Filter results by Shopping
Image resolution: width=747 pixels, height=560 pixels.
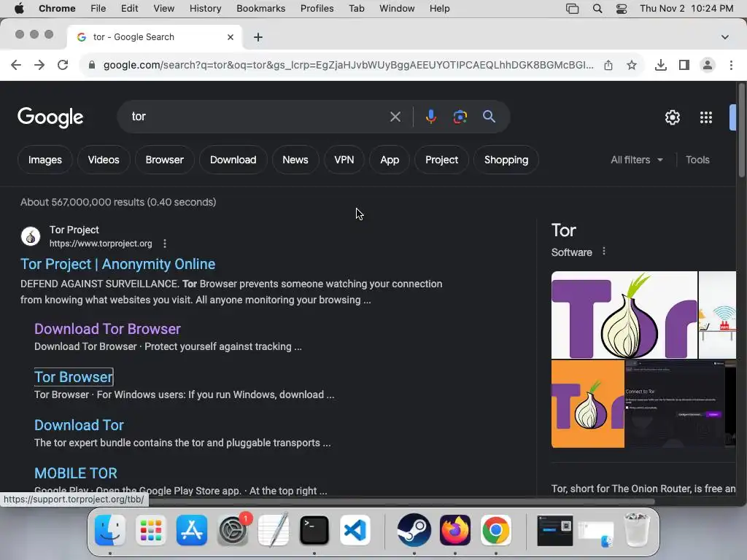click(x=506, y=160)
